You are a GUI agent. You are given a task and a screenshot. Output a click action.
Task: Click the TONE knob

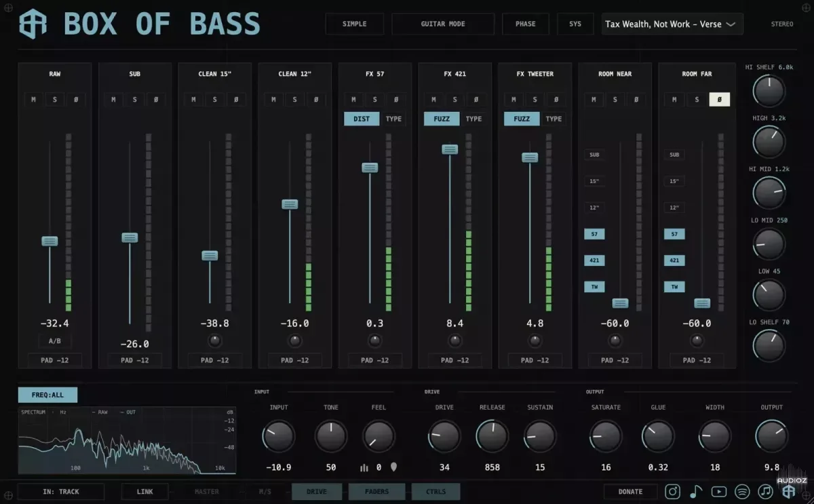coord(331,436)
